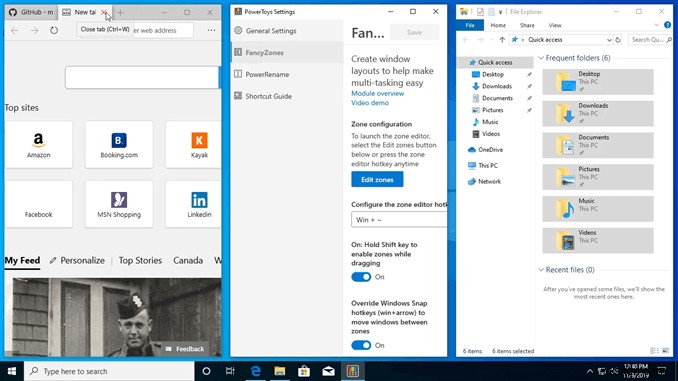Click the taskbar search box
This screenshot has height=381, width=678.
(109, 371)
